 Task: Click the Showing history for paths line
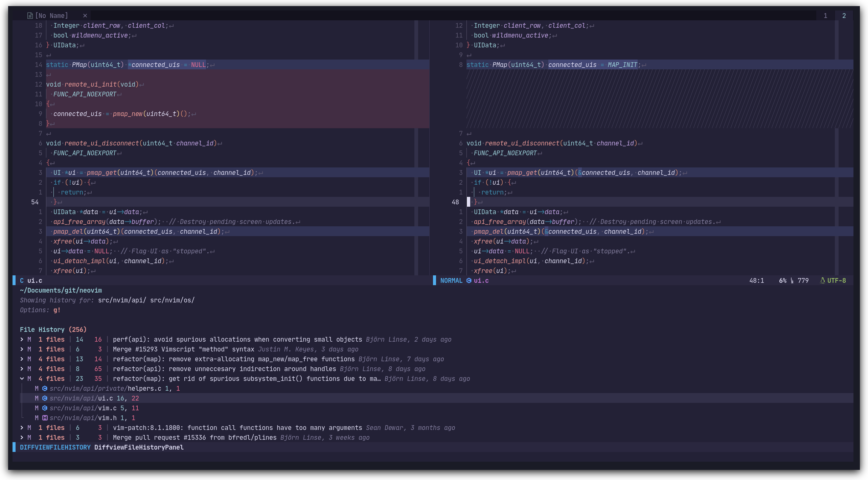107,300
